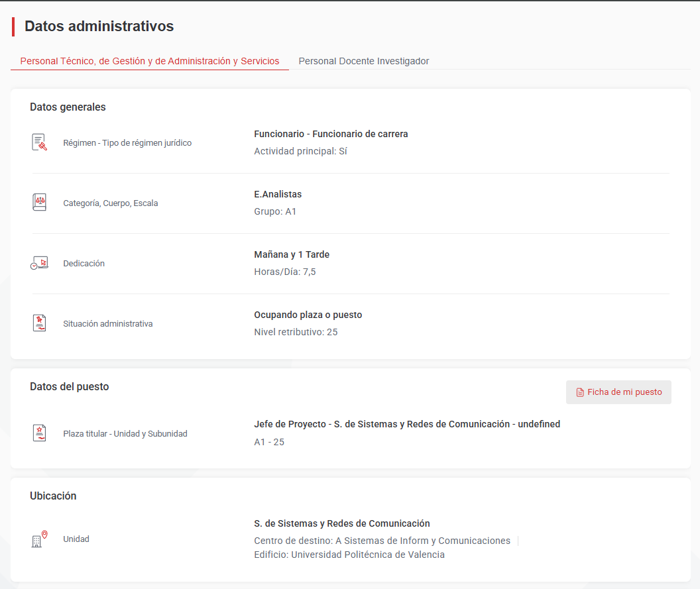Open the Ficha de mi puesto button
Viewport: 700px width, 589px height.
tap(618, 392)
